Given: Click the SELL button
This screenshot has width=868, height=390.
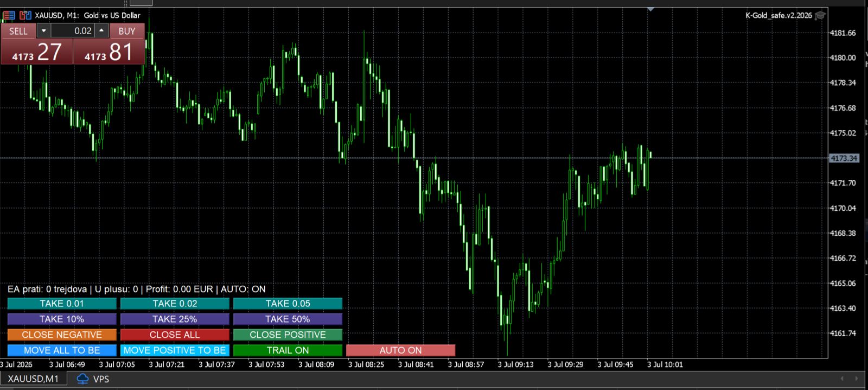Looking at the screenshot, I should [18, 31].
